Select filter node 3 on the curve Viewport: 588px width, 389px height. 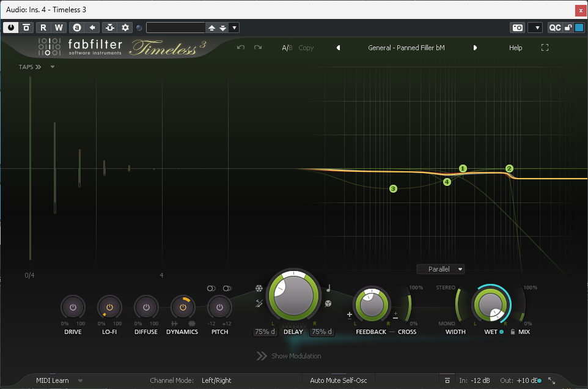click(x=393, y=189)
